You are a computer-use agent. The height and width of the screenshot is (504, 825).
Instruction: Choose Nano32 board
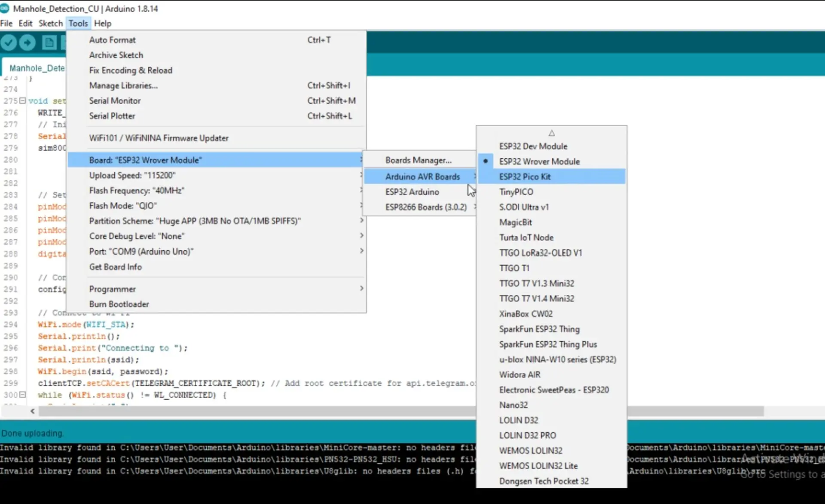[552, 405]
